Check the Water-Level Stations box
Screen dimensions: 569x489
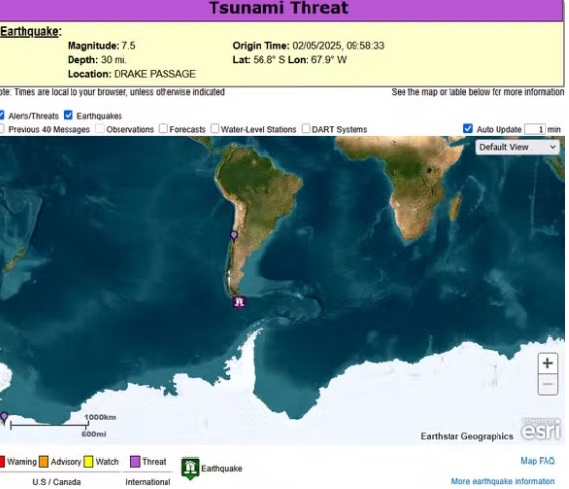click(x=215, y=128)
